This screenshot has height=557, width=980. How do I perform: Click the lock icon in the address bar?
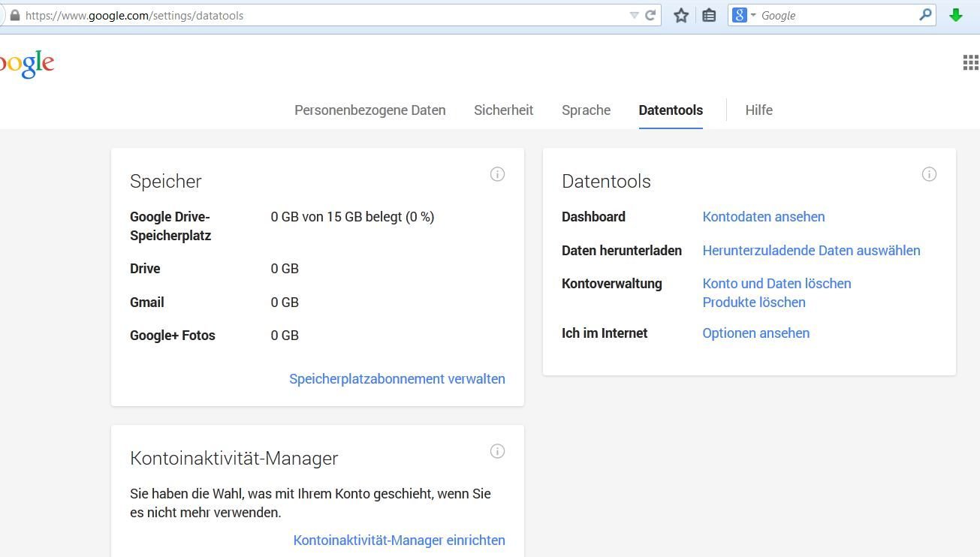click(14, 15)
